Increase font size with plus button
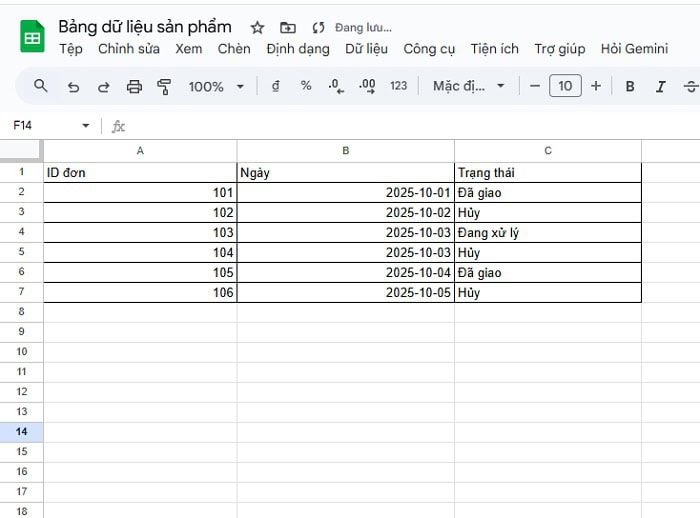Image resolution: width=700 pixels, height=518 pixels. click(596, 86)
